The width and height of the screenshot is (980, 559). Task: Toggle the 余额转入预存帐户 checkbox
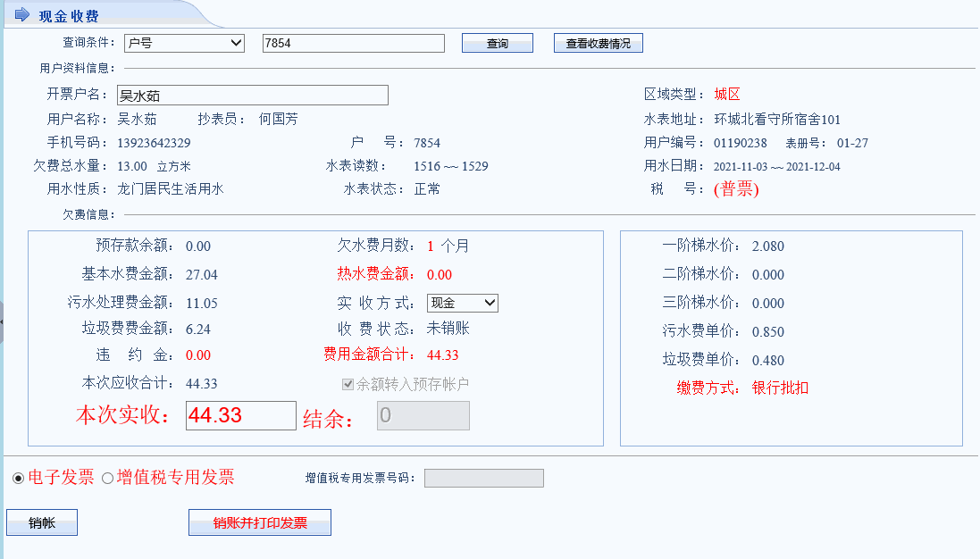(348, 384)
